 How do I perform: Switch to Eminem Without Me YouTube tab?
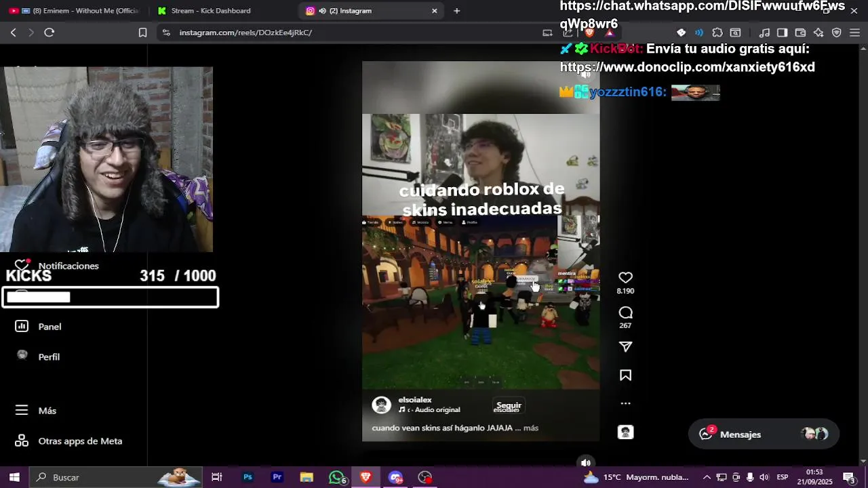pyautogui.click(x=75, y=11)
